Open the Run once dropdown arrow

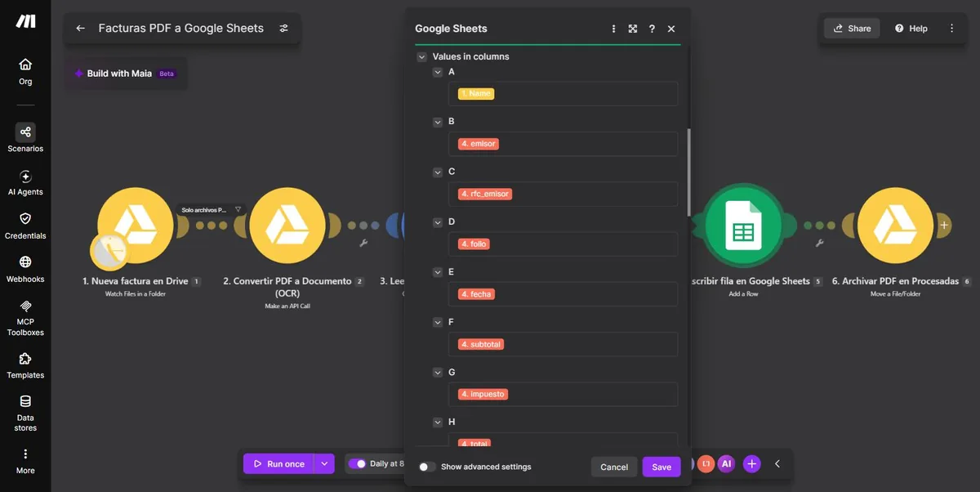click(324, 463)
